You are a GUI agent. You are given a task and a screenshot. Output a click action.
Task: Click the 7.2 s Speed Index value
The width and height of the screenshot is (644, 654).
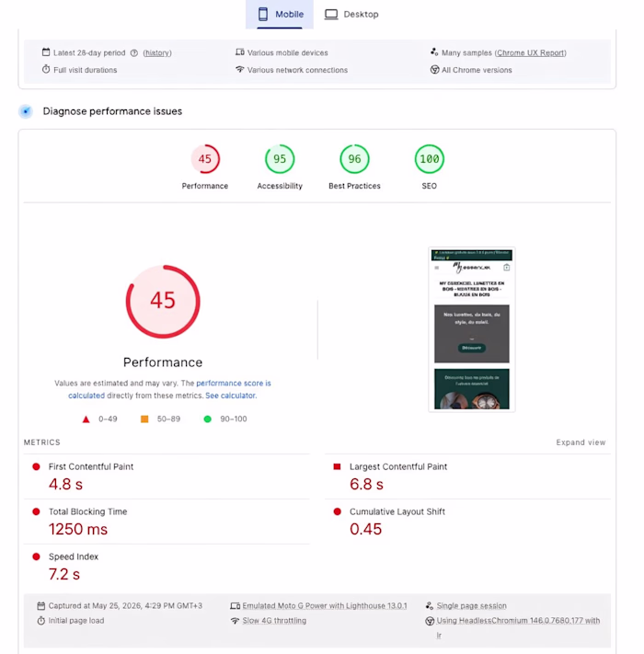tap(63, 574)
